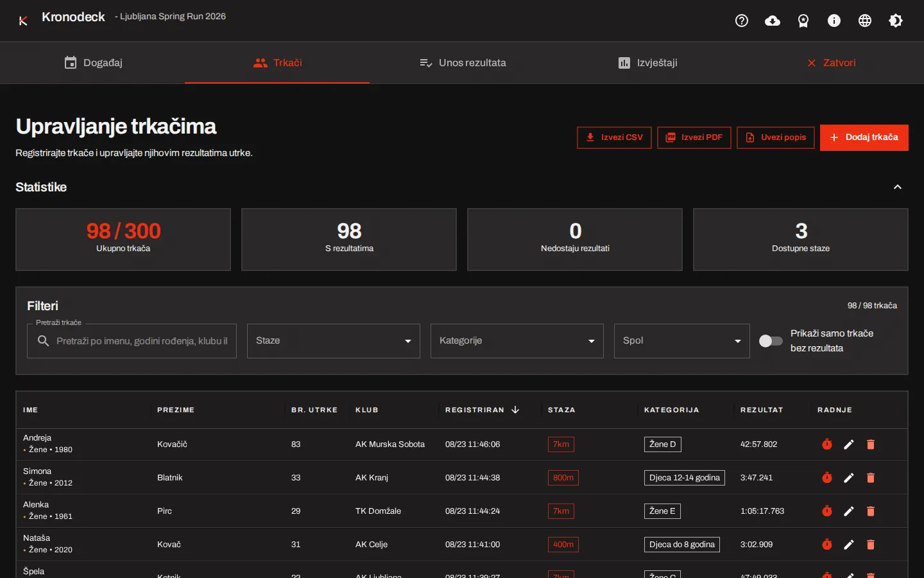Click the Zatvori close tab
Screen dimensions: 924x578
coord(831,63)
